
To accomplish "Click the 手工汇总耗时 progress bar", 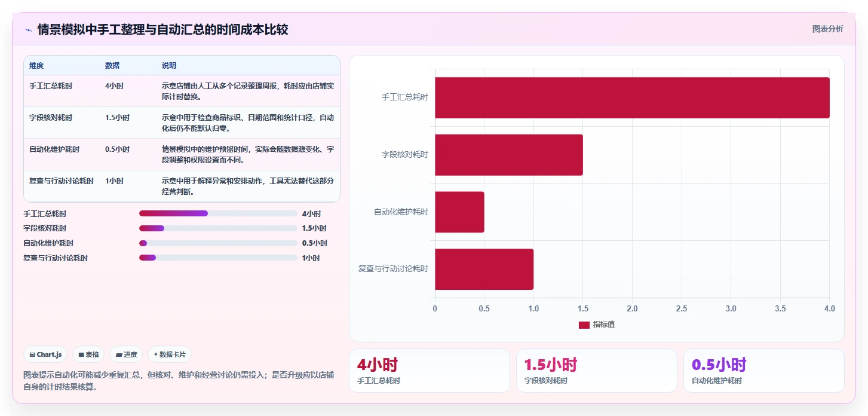I will (218, 213).
